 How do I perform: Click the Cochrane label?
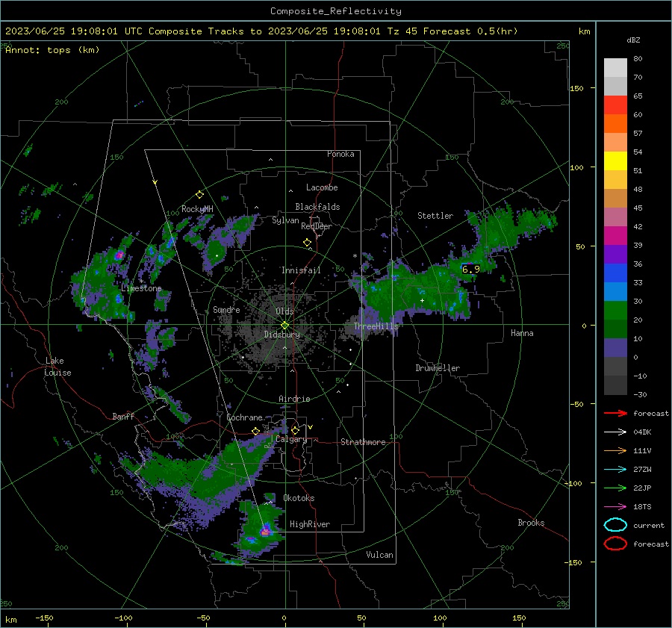(244, 417)
